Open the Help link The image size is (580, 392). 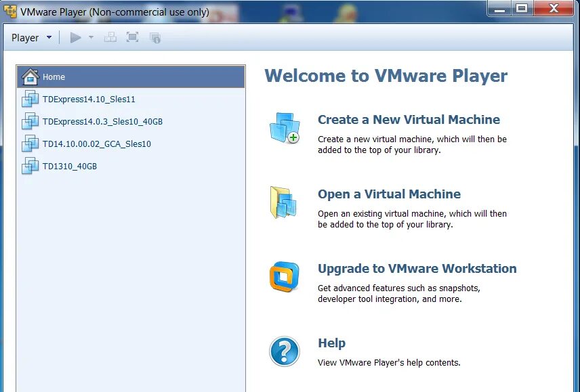(332, 343)
